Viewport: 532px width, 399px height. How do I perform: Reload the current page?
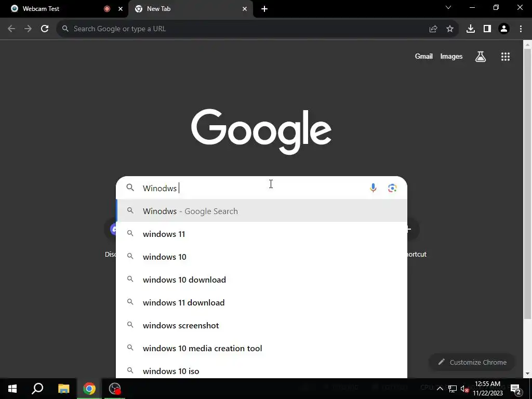coord(45,29)
